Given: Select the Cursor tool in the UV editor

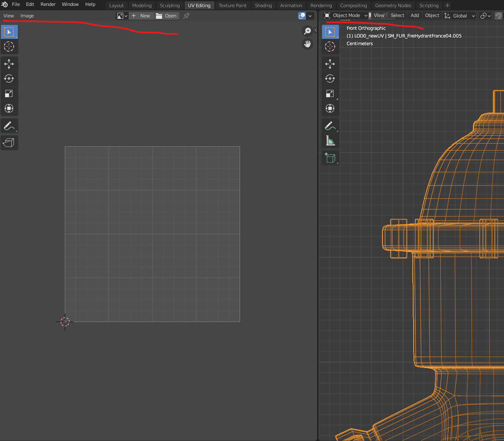Looking at the screenshot, I should click(9, 46).
